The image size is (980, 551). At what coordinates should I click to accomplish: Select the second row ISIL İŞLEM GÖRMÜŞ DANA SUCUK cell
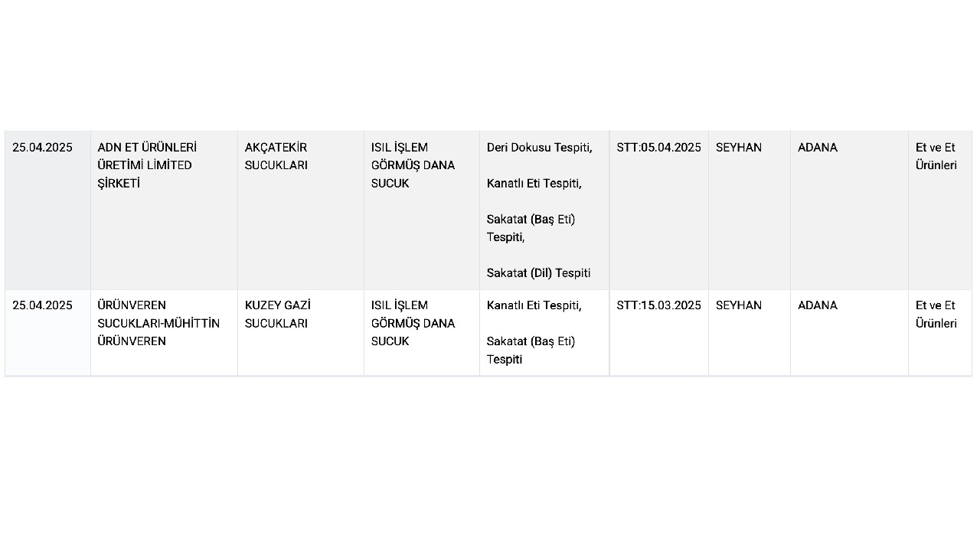pos(422,333)
